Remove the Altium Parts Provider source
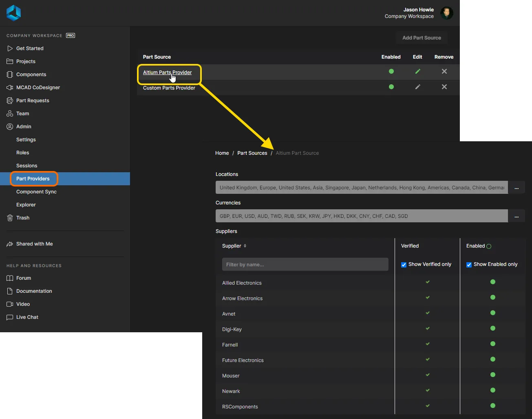Image resolution: width=532 pixels, height=419 pixels. tap(444, 71)
